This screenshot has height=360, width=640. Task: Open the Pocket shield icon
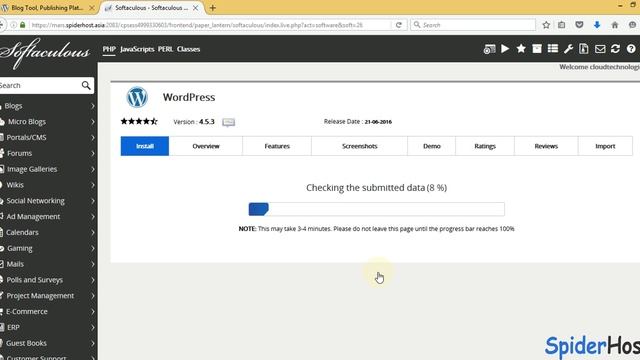579,25
